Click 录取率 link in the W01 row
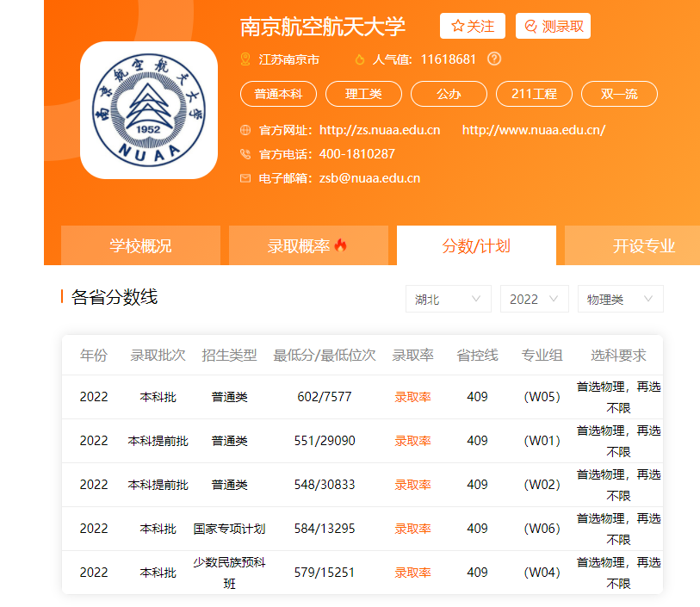The width and height of the screenshot is (700, 607). 412,441
